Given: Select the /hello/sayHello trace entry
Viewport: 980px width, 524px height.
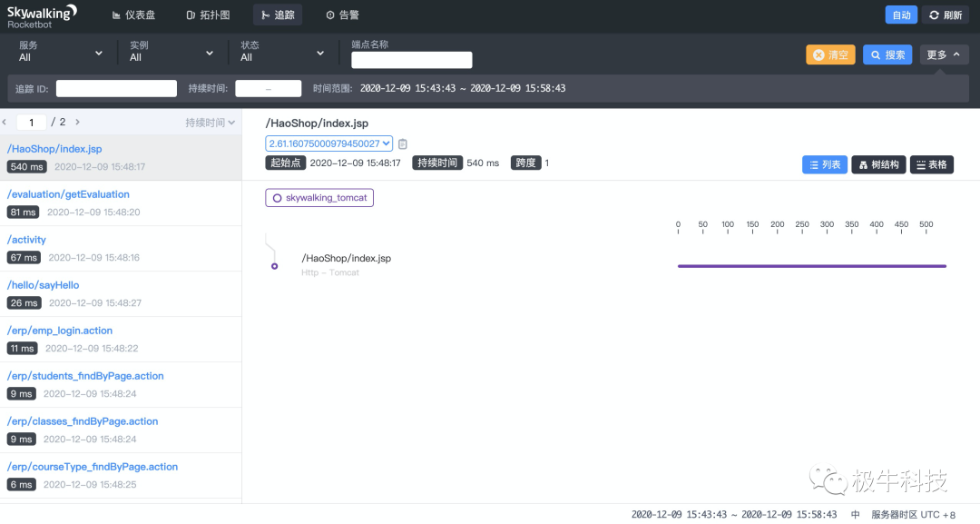Looking at the screenshot, I should pyautogui.click(x=121, y=294).
